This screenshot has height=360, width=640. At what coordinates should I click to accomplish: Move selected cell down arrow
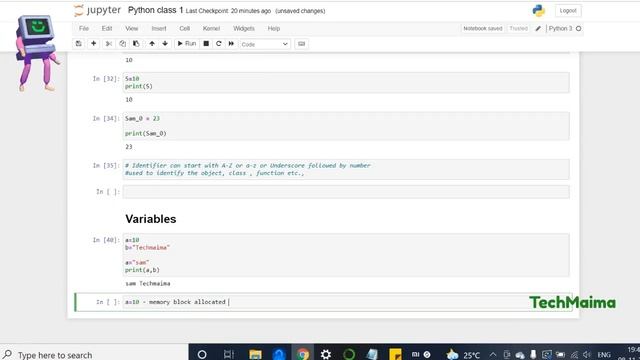[x=165, y=44]
